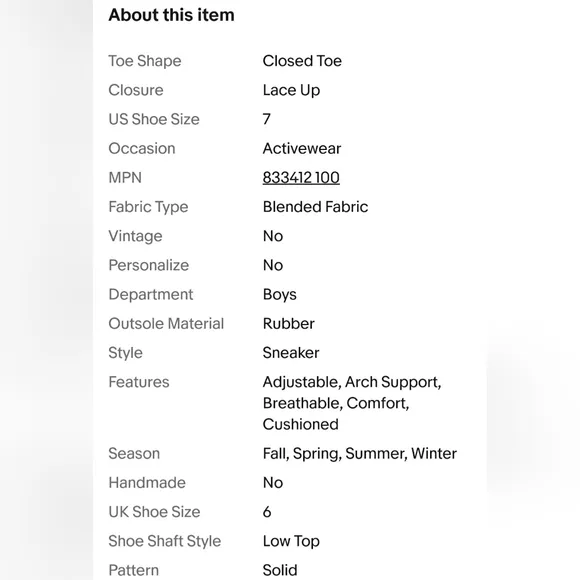Select the Lace Up closure value
Image resolution: width=580 pixels, height=580 pixels.
[291, 90]
